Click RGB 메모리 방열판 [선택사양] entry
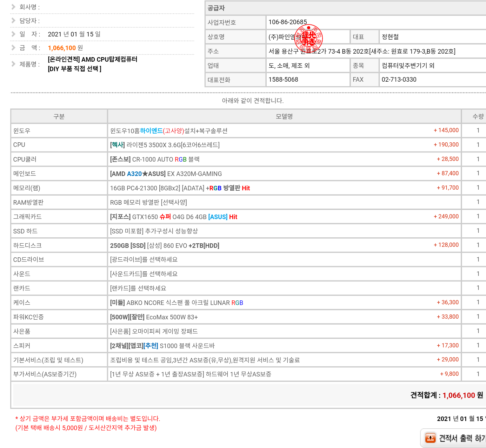486x448 pixels. click(148, 202)
